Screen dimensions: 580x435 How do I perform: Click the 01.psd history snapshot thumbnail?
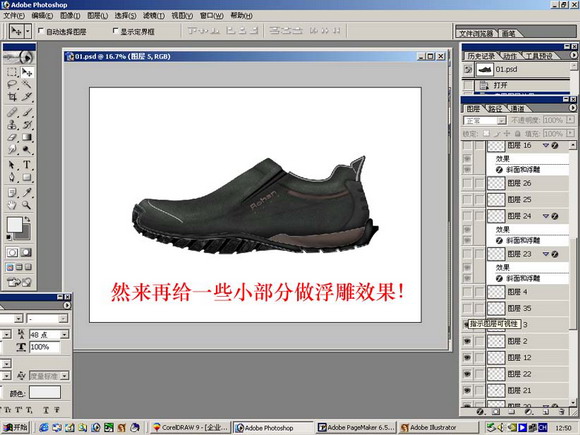tap(485, 70)
